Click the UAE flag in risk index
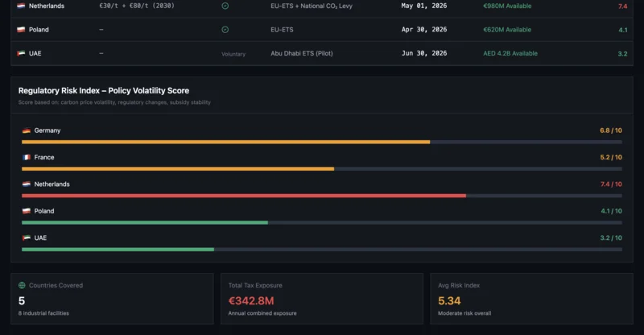Image resolution: width=644 pixels, height=335 pixels. (26, 238)
